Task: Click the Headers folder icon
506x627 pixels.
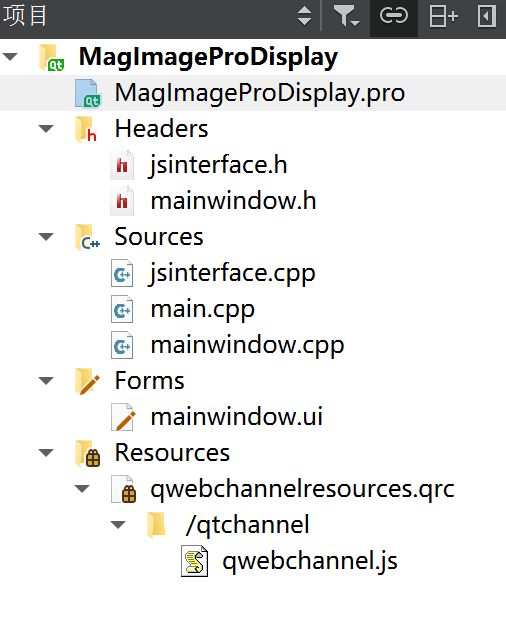Action: pyautogui.click(x=86, y=129)
